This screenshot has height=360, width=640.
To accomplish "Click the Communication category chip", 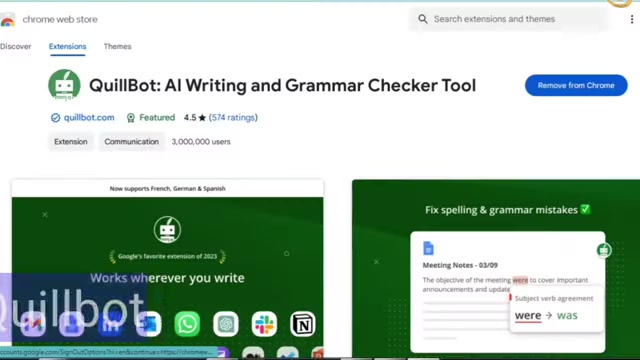I will pyautogui.click(x=131, y=142).
